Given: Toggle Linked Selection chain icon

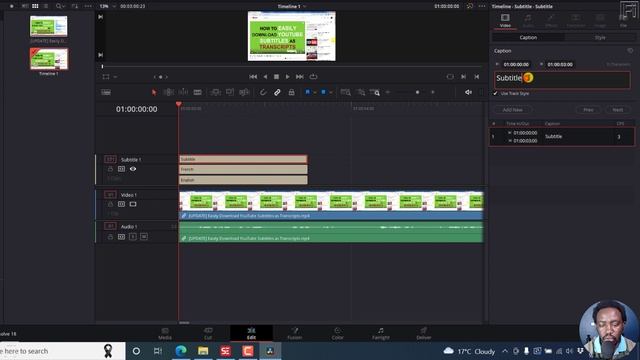Looking at the screenshot, I should click(x=277, y=92).
